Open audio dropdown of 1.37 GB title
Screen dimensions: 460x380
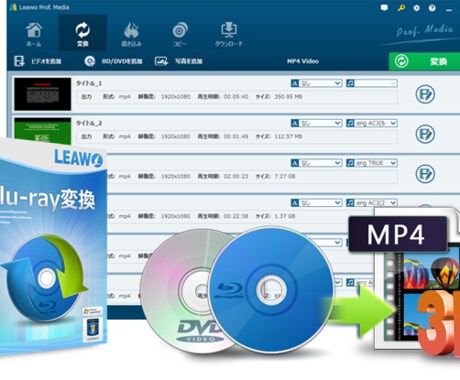tap(372, 203)
